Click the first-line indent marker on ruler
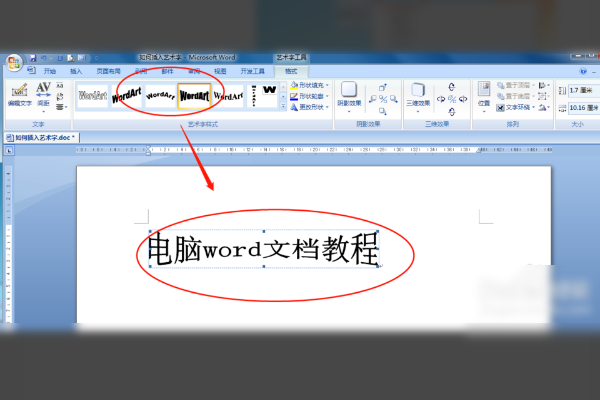Viewport: 600px width, 400px height. [x=148, y=147]
